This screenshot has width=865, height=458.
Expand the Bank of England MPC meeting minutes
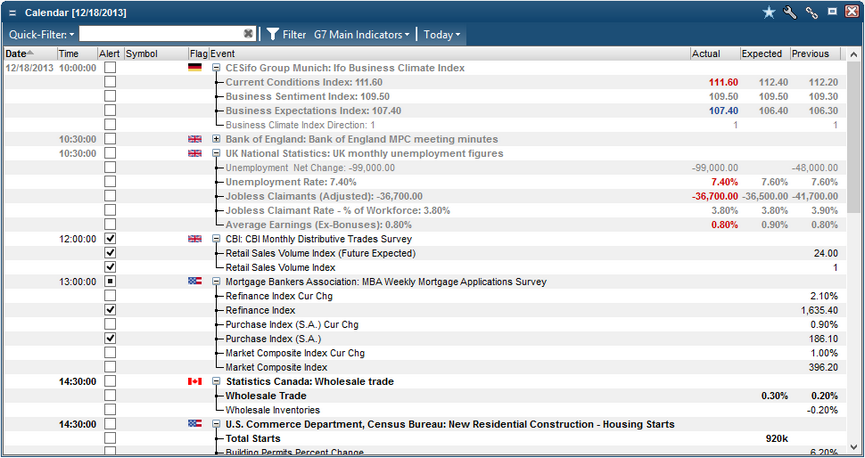click(x=216, y=139)
